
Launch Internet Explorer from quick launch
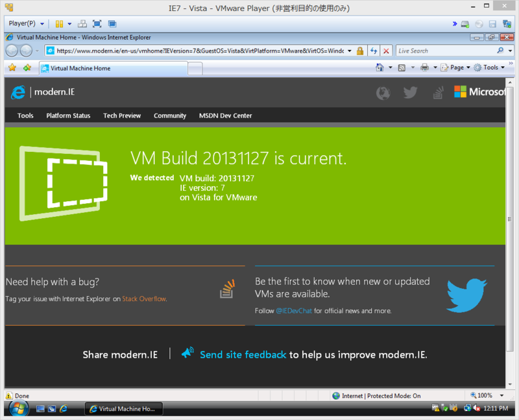click(x=64, y=409)
